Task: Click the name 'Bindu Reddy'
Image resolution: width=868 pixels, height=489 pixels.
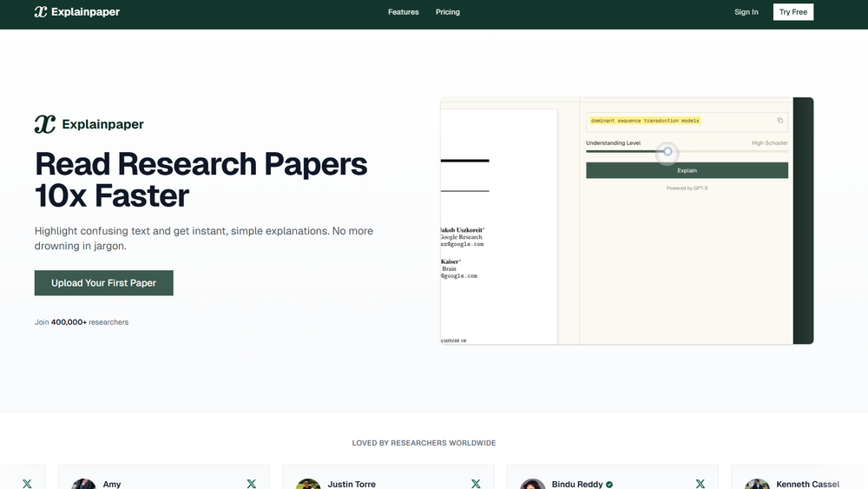Action: [x=577, y=484]
